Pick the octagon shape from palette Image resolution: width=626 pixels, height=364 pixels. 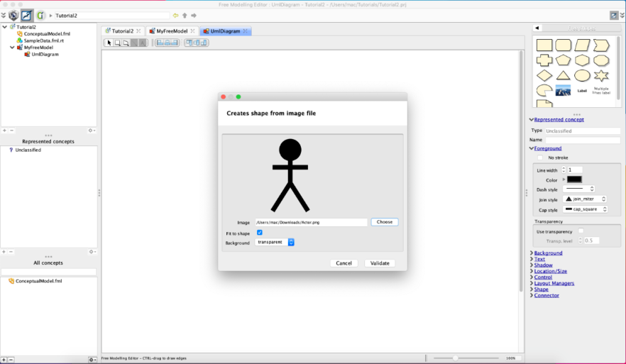[x=601, y=60]
